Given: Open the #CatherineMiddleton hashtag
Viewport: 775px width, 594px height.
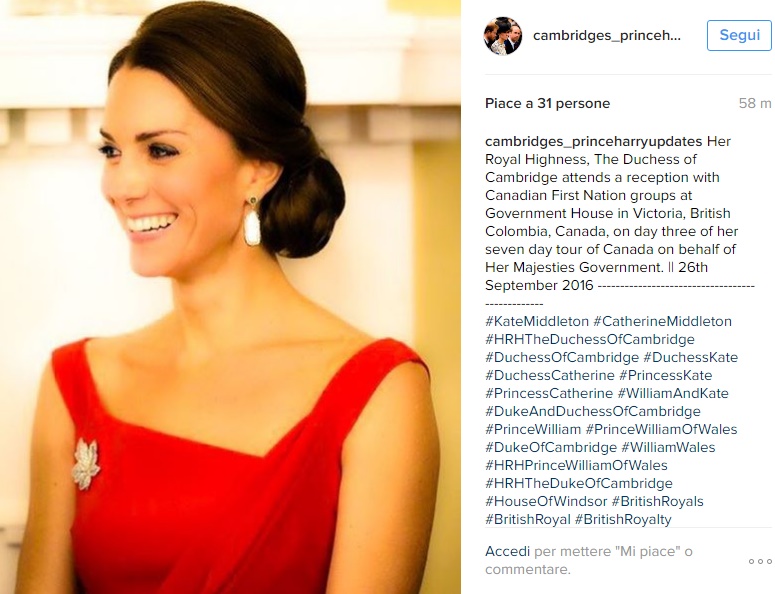Looking at the screenshot, I should tap(662, 321).
